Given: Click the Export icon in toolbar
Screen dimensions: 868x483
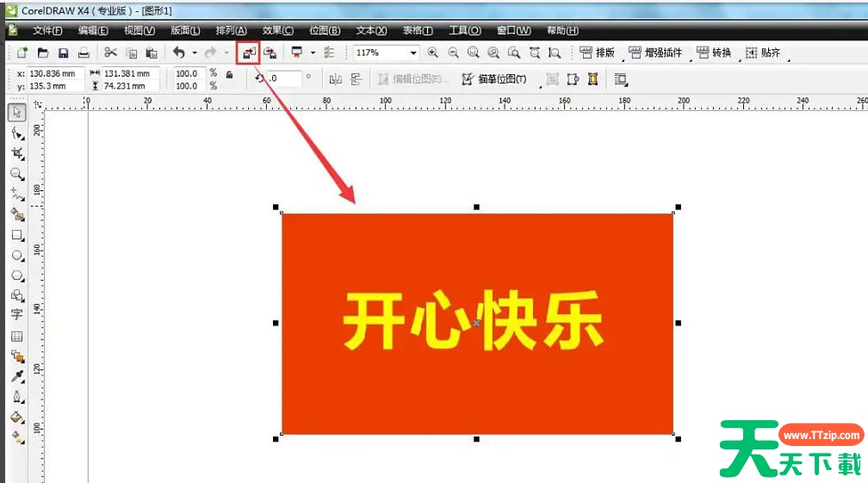Looking at the screenshot, I should pyautogui.click(x=270, y=53).
